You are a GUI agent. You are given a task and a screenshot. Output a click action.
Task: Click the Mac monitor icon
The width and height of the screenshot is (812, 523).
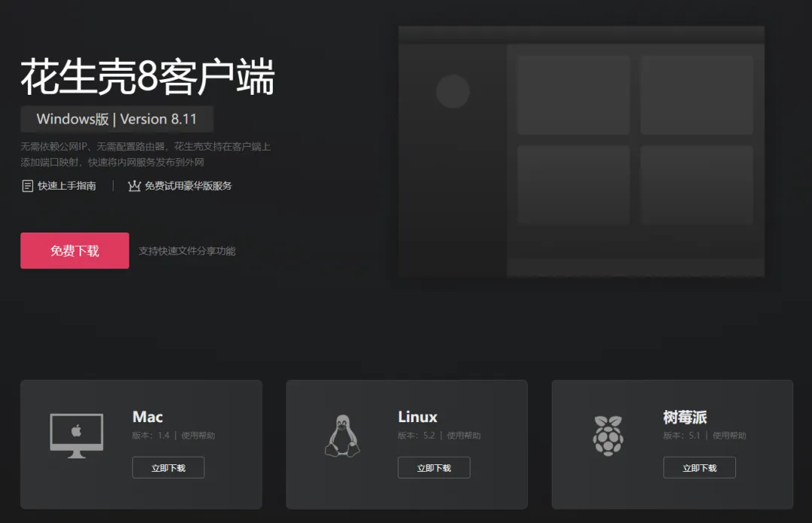tap(77, 436)
